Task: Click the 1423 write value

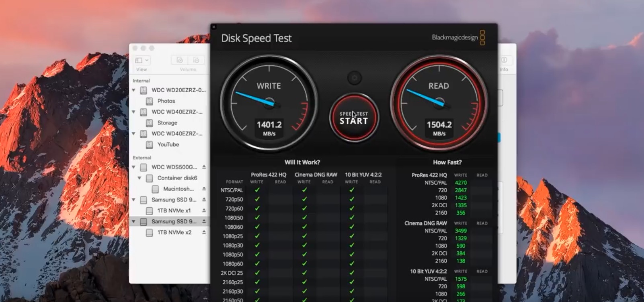Action: tap(461, 198)
